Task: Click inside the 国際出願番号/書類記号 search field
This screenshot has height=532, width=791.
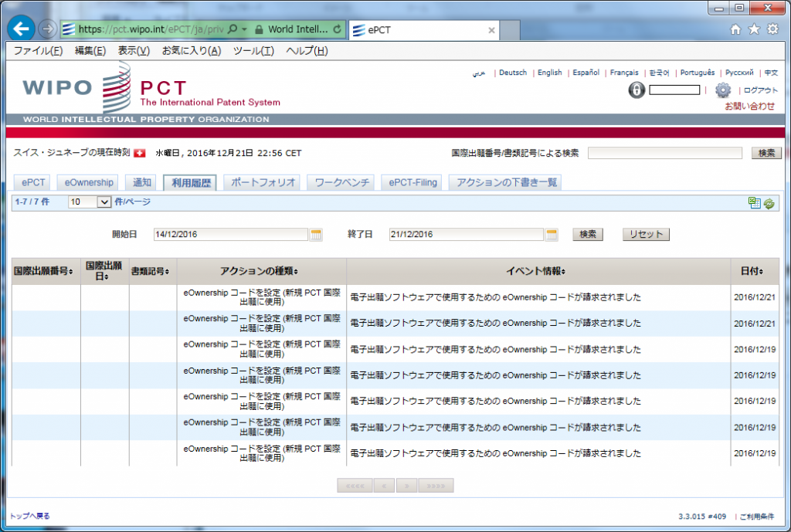Action: [664, 153]
